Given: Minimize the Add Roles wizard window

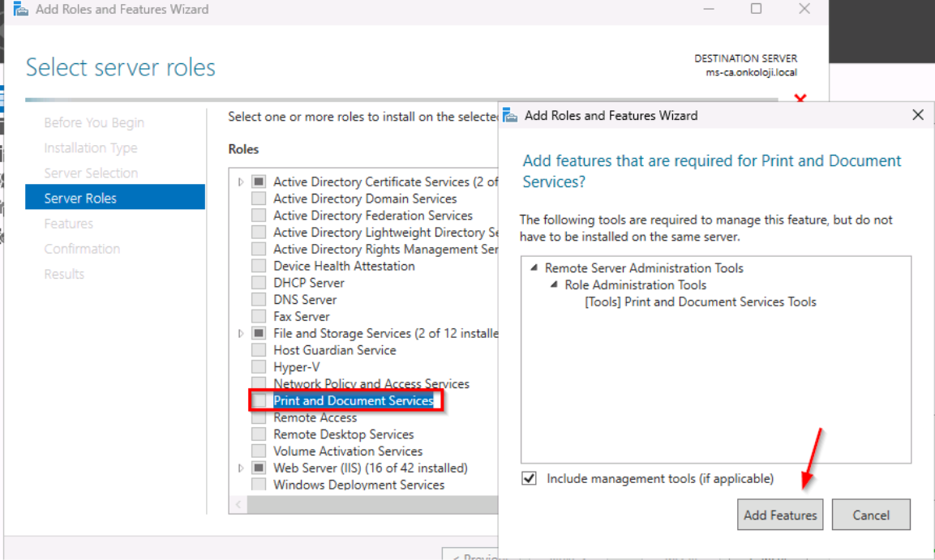Looking at the screenshot, I should tap(709, 9).
